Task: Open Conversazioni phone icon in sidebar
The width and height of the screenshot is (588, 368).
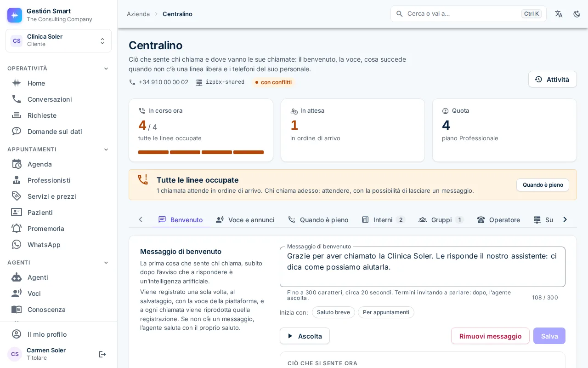Action: (x=17, y=99)
